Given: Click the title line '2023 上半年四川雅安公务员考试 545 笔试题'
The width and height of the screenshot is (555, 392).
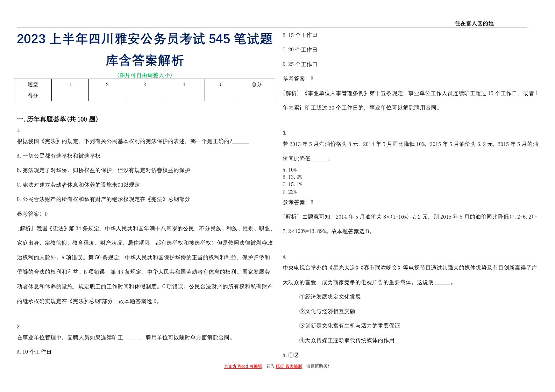Looking at the screenshot, I should [x=145, y=39].
